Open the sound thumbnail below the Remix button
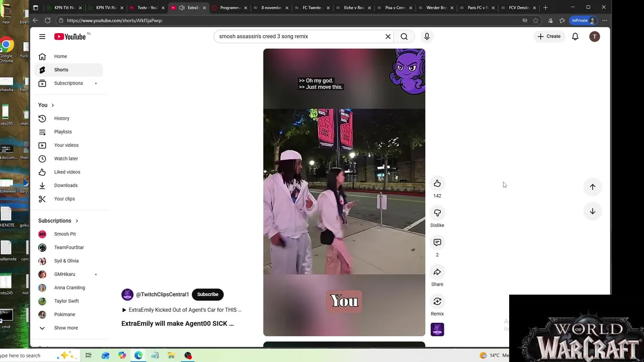Viewport: 644px width, 362px height. click(x=437, y=330)
